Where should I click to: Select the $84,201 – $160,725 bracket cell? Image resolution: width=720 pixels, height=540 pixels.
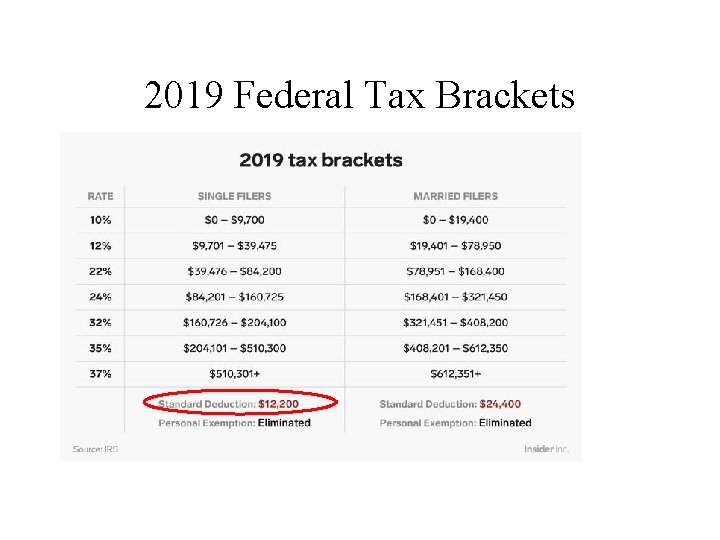point(234,297)
